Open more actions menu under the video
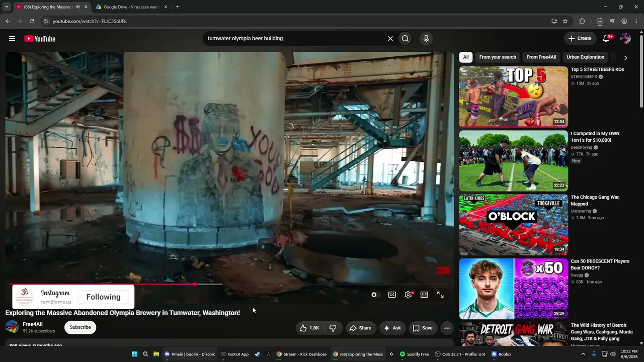 [447, 328]
